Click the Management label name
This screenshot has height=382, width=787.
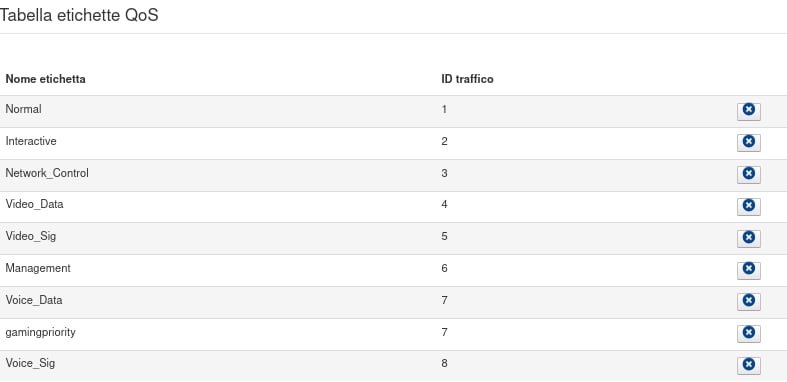click(38, 268)
